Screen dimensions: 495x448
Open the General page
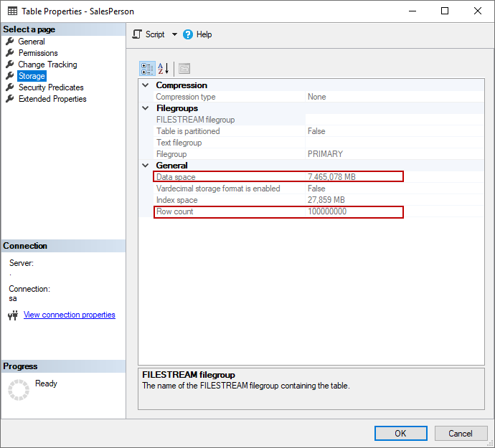click(32, 42)
